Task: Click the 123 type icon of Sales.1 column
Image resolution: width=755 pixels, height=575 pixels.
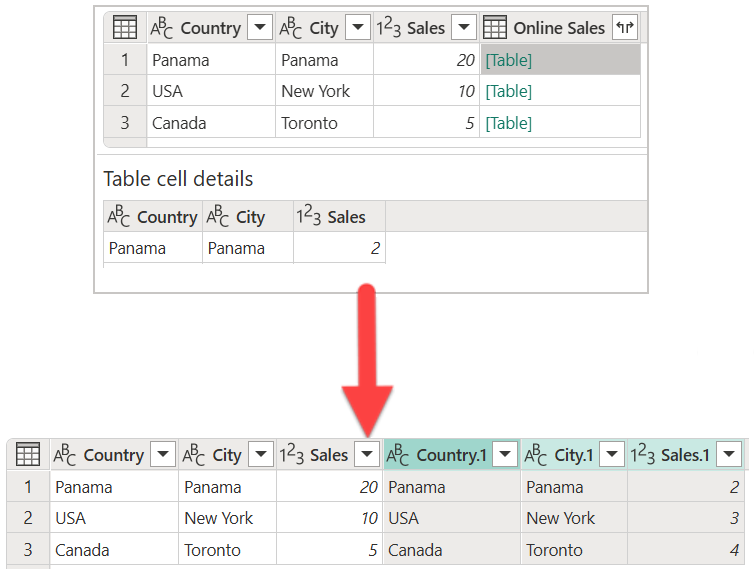Action: point(642,455)
